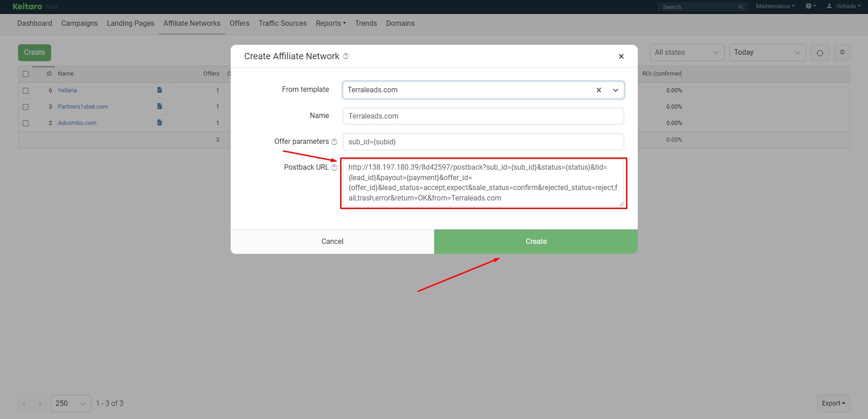Click help icon beside Postback URL
Viewport: 868px width, 419px height.
coord(334,167)
